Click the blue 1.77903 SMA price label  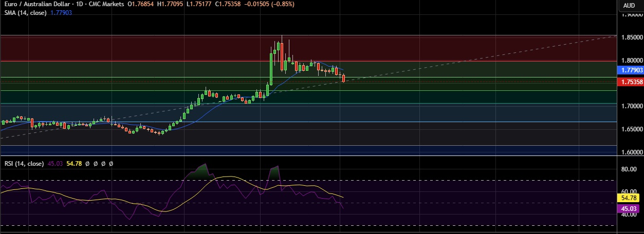coord(629,70)
